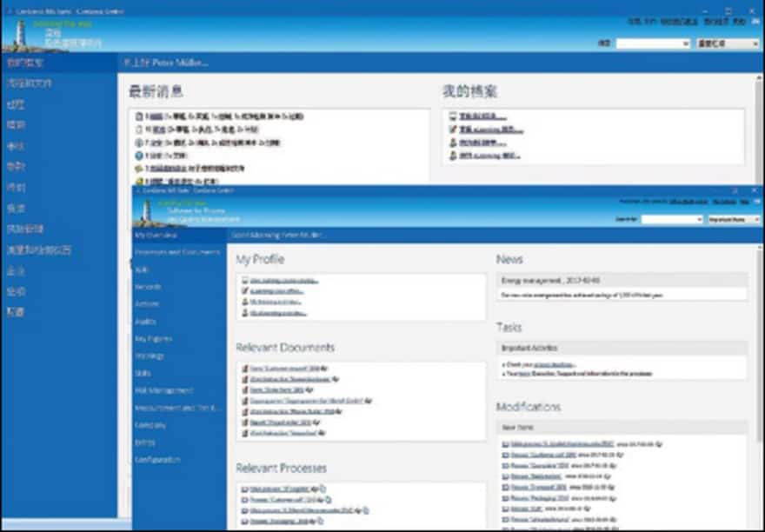Open the Form 'Customer request' document link
The width and height of the screenshot is (765, 532).
285,369
